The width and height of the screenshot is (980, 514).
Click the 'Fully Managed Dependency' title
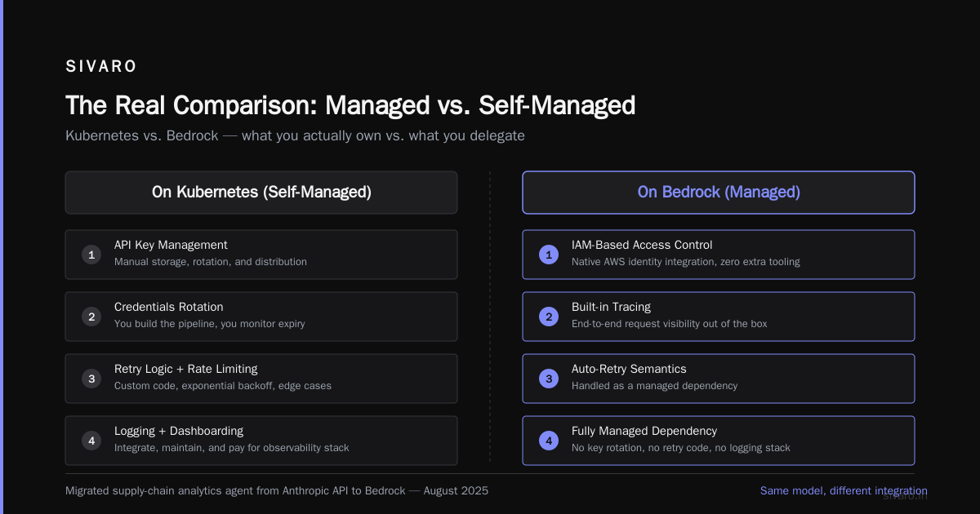click(x=644, y=431)
